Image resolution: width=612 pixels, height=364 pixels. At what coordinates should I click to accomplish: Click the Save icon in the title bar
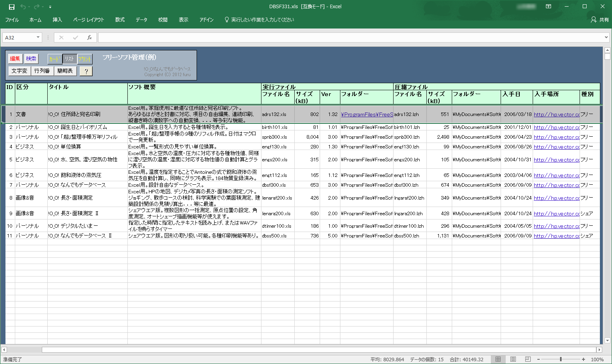coord(12,7)
